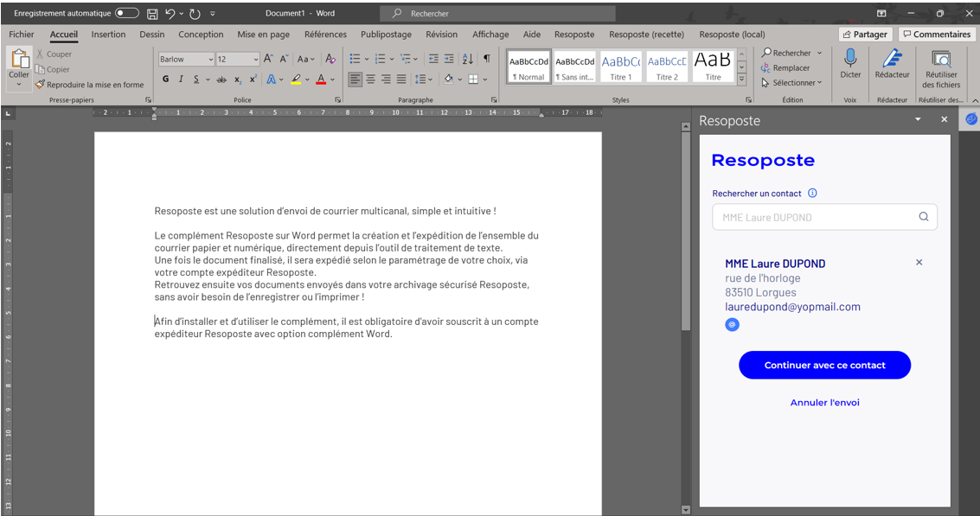Expand the Sélectionner dropdown

tap(819, 82)
